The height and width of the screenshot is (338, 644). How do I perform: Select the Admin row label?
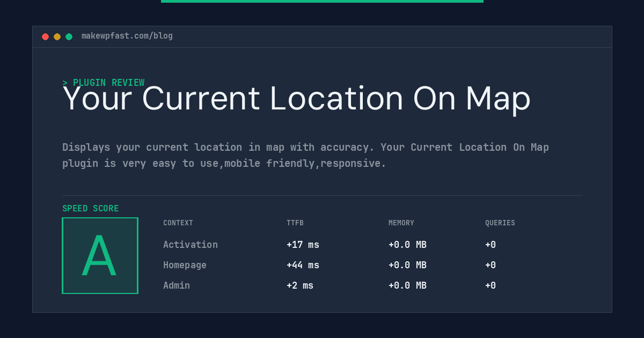pos(177,285)
